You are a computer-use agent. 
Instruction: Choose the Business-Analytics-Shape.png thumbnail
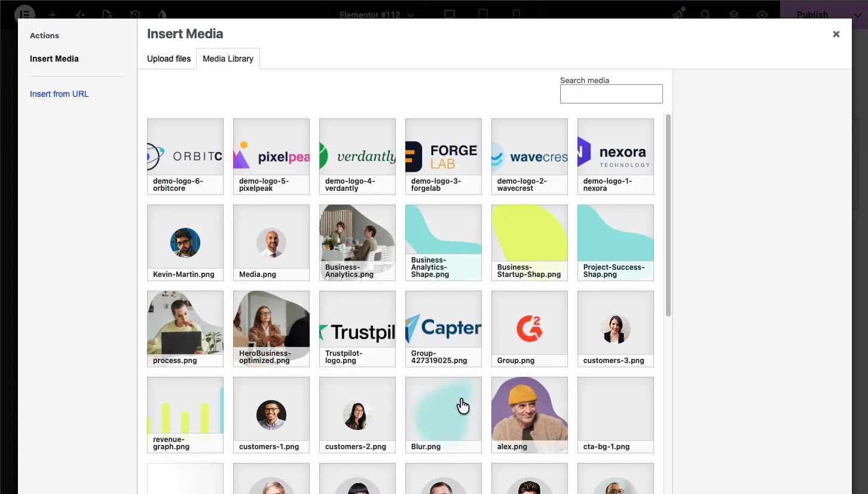pos(444,243)
